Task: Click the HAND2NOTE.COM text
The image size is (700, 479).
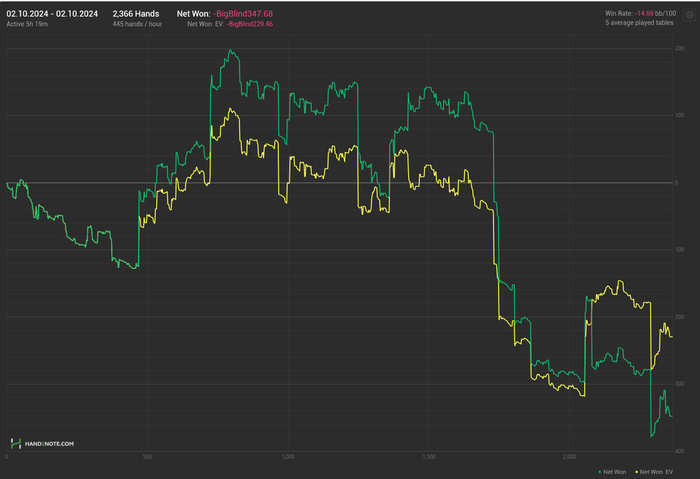Action: (49, 444)
